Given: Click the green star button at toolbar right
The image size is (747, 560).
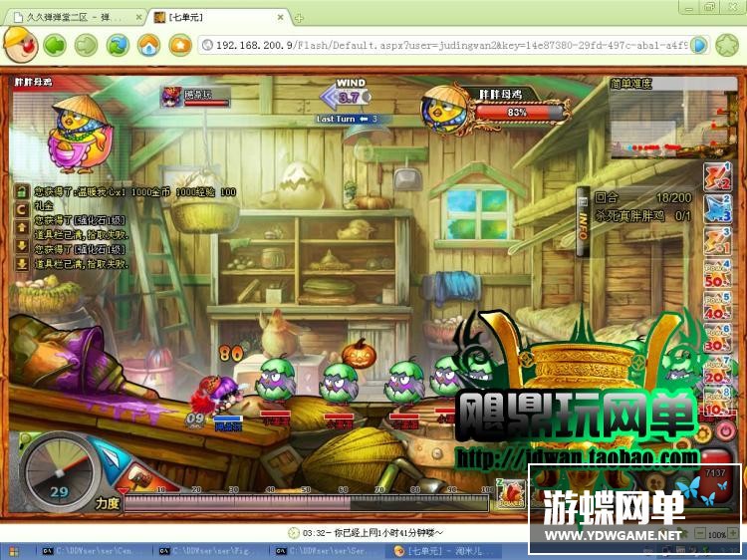Looking at the screenshot, I should coord(727,45).
